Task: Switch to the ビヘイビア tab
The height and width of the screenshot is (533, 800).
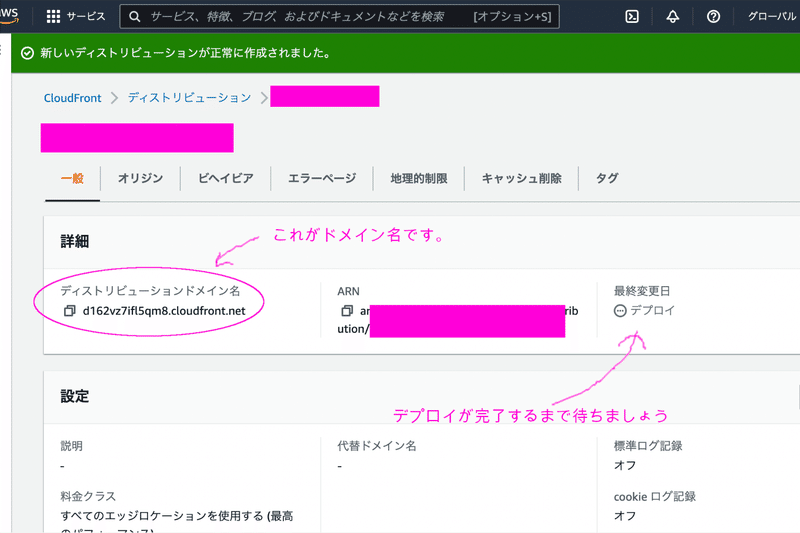Action: click(x=226, y=178)
